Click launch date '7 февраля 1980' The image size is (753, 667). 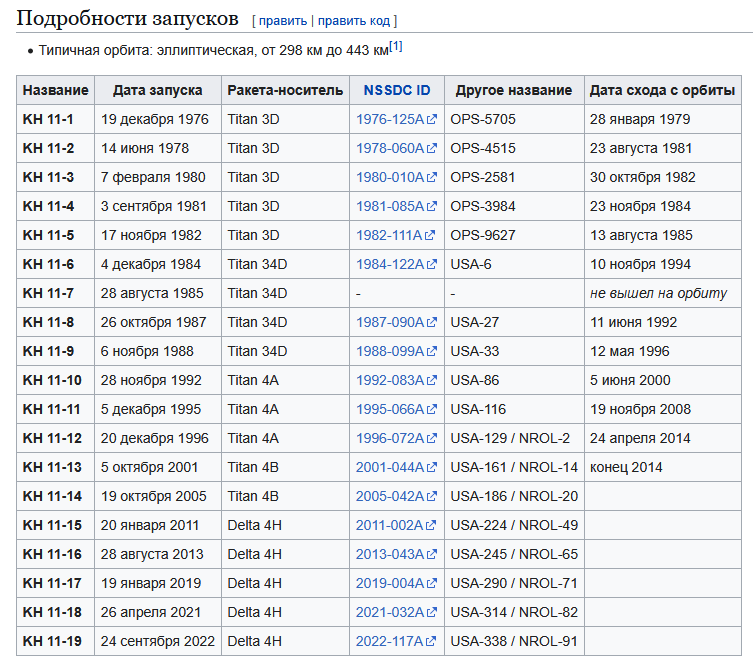153,177
